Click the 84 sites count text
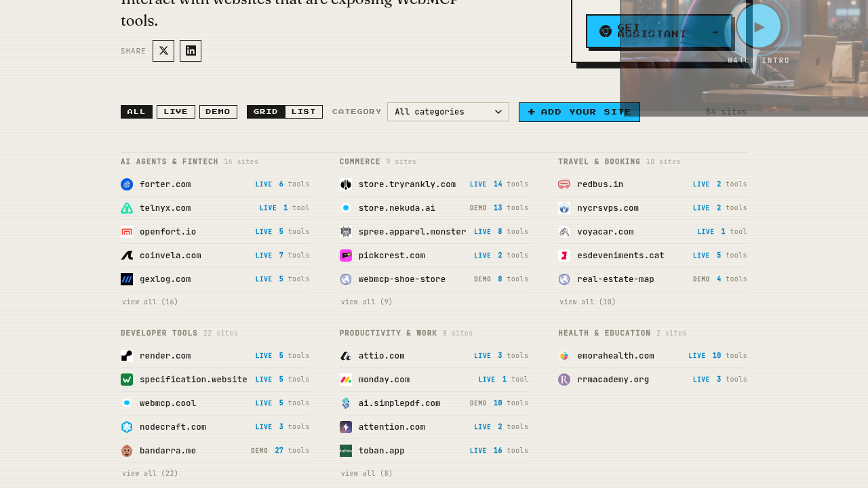This screenshot has width=868, height=488. [x=726, y=112]
